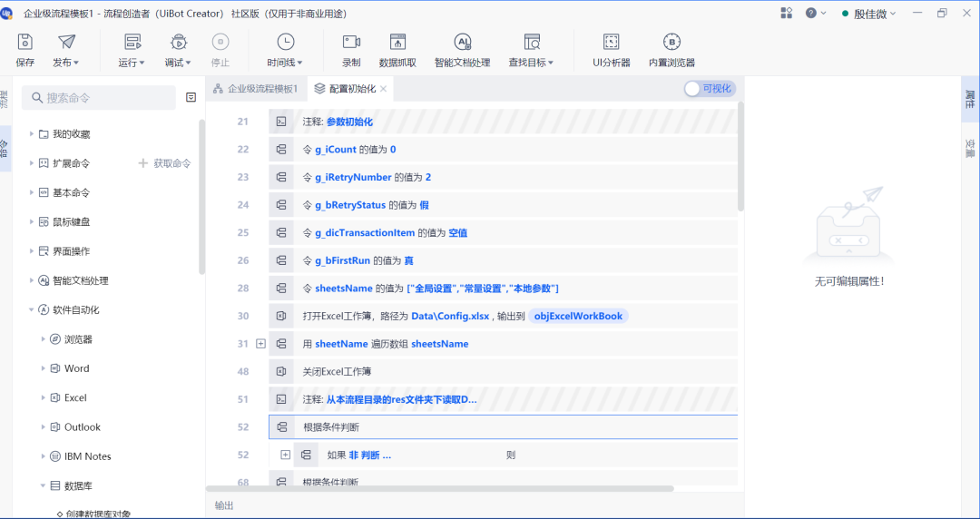The height and width of the screenshot is (519, 980).
Task: Click the Save (保存) toolbar icon
Action: tap(25, 42)
